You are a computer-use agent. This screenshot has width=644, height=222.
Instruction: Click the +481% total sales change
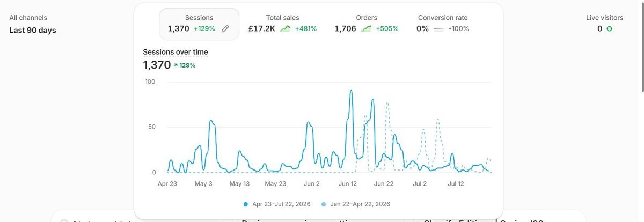(306, 29)
